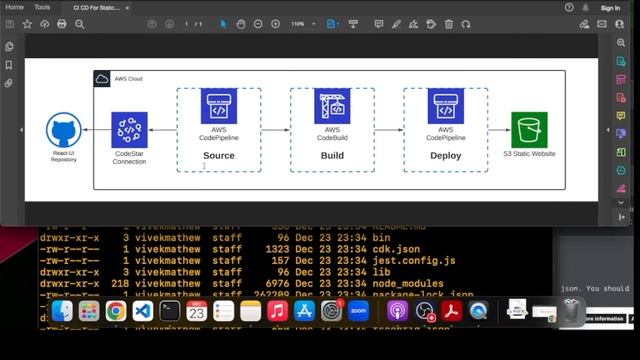This screenshot has height=360, width=640.
Task: Rotate the page with the rotate icon
Action: [x=466, y=24]
